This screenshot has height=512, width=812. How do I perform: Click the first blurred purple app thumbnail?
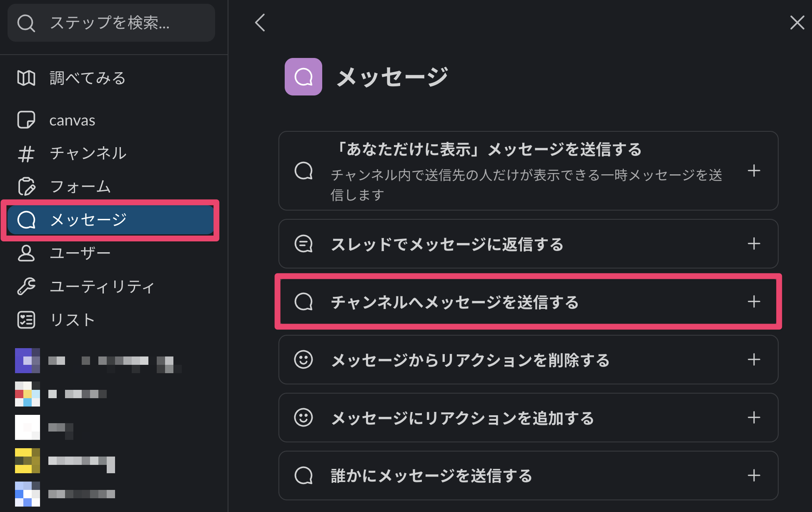pyautogui.click(x=28, y=361)
